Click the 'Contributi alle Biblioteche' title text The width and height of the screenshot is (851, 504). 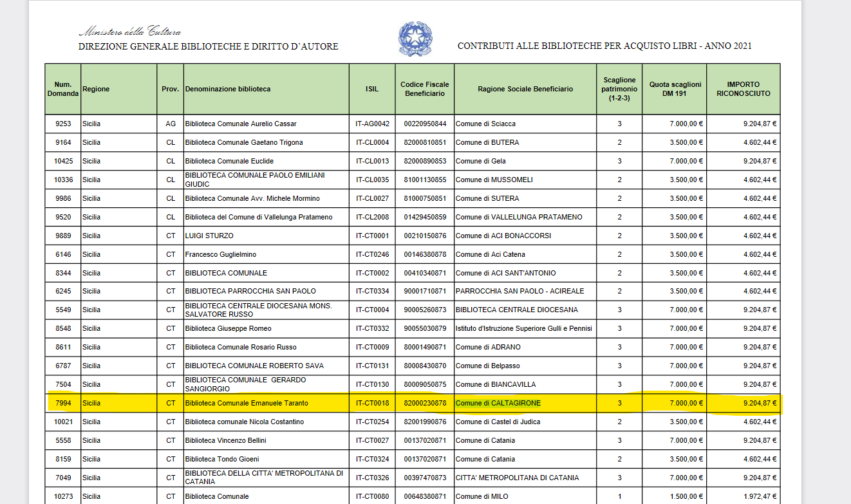[x=604, y=46]
